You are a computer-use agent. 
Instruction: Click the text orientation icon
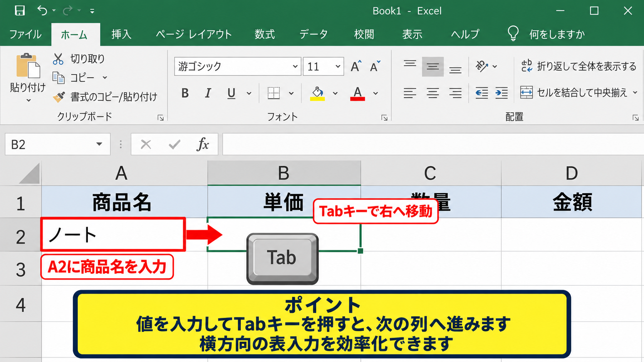tap(481, 66)
